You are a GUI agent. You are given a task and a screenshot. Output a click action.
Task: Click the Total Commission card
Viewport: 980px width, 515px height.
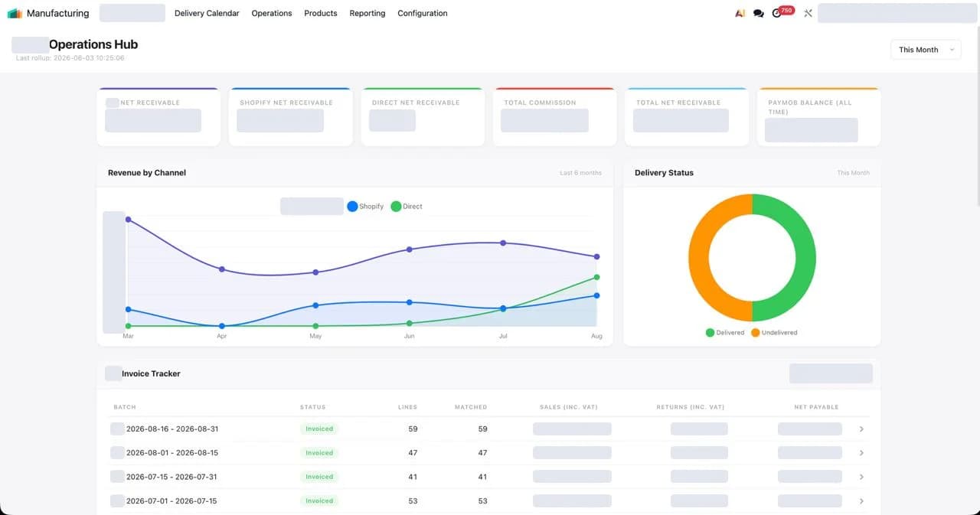(x=555, y=117)
